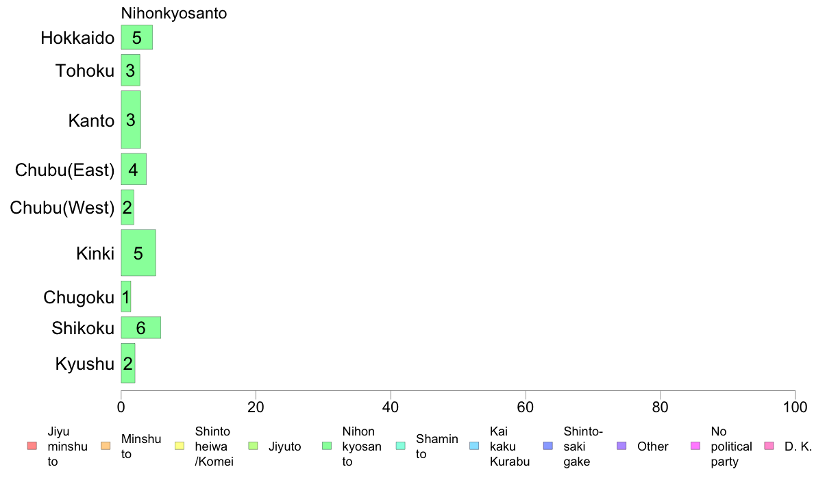The height and width of the screenshot is (504, 814).
Task: Click the D. K. pink legend swatch
Action: pos(769,446)
